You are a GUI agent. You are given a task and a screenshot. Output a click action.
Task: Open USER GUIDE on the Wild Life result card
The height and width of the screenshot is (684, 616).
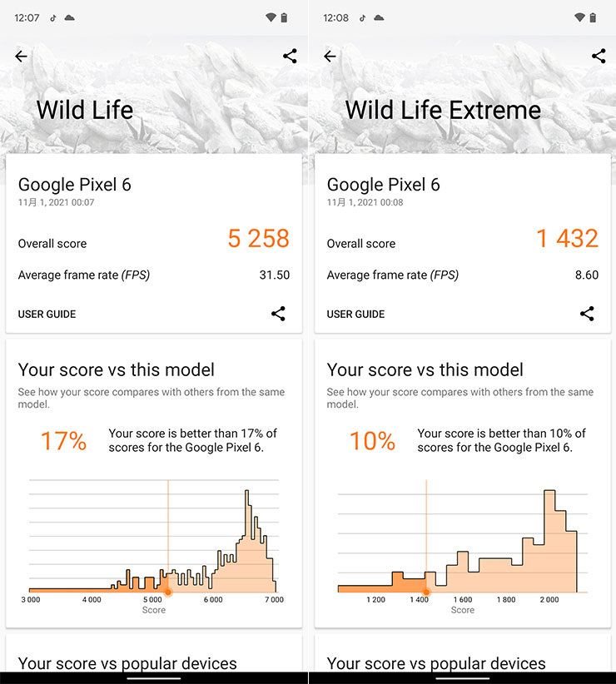[x=47, y=315]
